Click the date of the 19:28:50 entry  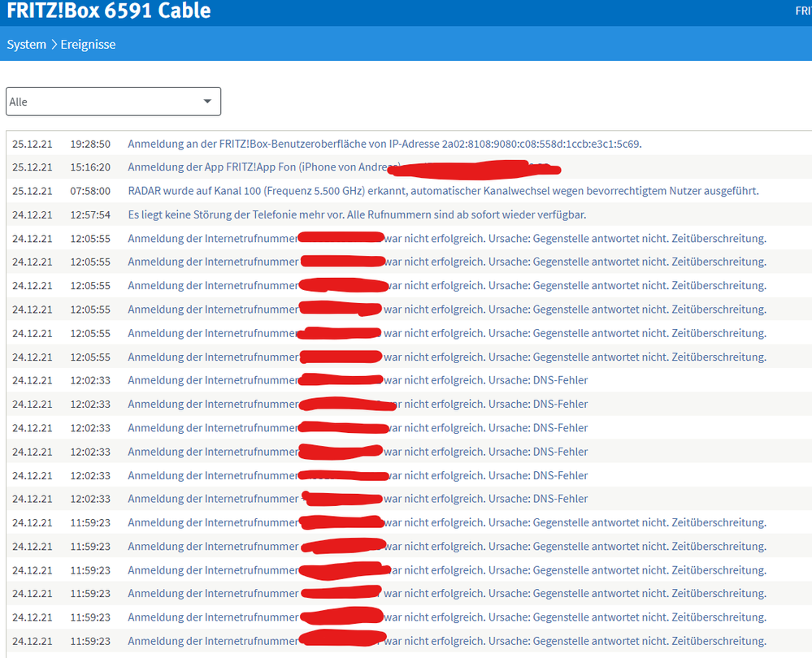pos(33,144)
